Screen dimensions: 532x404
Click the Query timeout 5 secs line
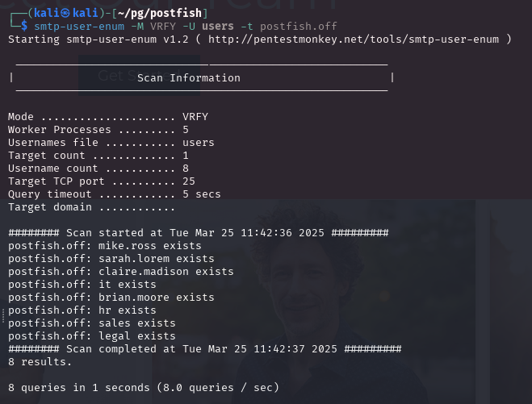pos(114,194)
